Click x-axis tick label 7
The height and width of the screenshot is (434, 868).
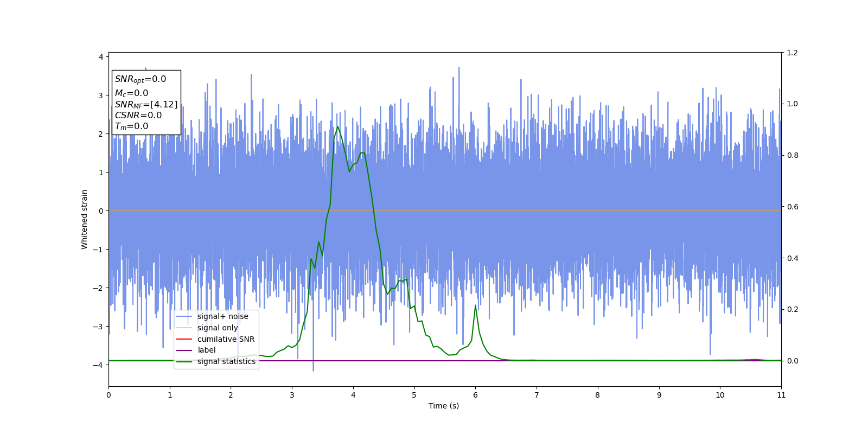[x=537, y=395]
